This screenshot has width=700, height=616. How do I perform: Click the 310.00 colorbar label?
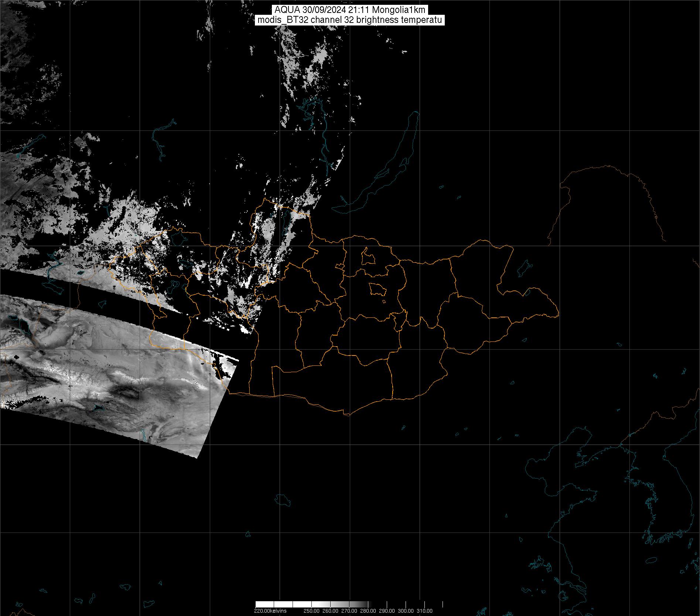click(424, 610)
